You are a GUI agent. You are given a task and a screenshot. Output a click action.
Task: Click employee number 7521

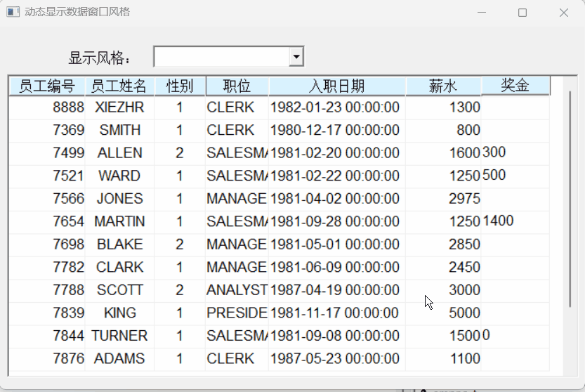coord(68,176)
